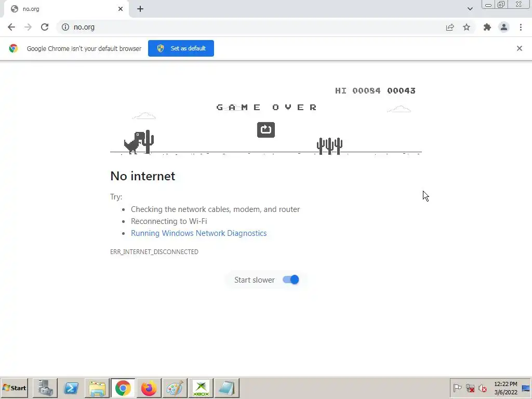Close the no.org tab
This screenshot has width=532, height=399.
point(121,9)
